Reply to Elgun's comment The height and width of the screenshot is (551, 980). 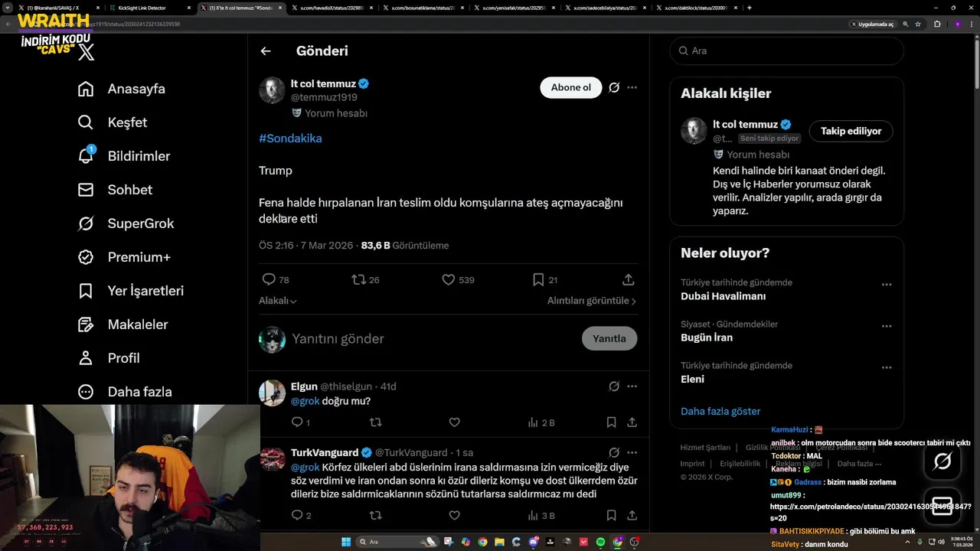298,422
